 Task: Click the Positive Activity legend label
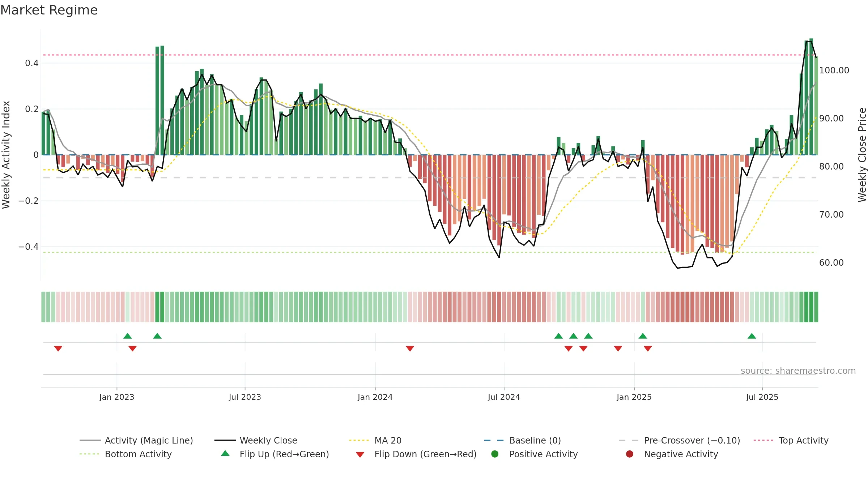click(x=543, y=454)
